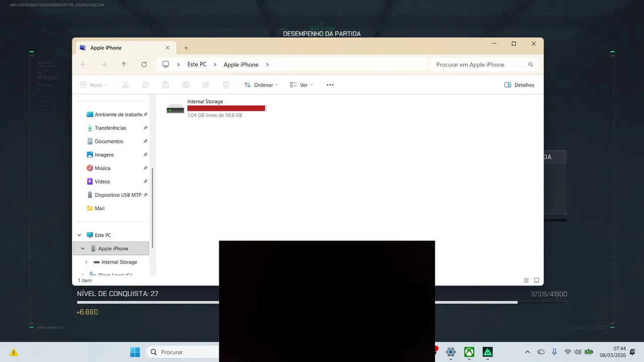
Task: Click the Forward navigation arrow
Action: click(x=104, y=64)
